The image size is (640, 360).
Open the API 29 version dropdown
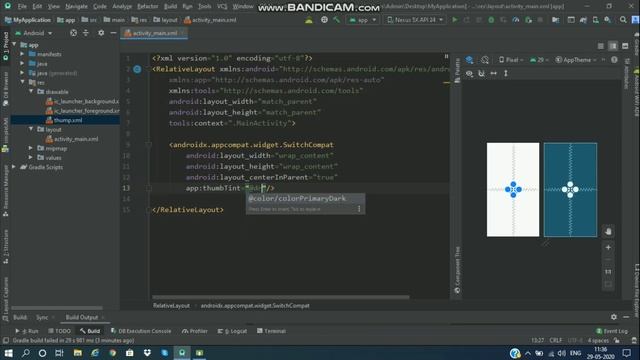pos(539,60)
